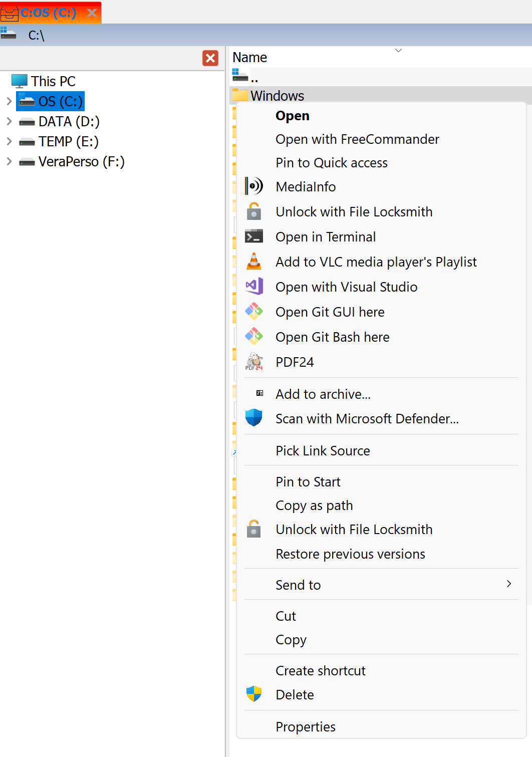
Task: Click the Terminal icon next to Open in Terminal
Action: coord(254,236)
